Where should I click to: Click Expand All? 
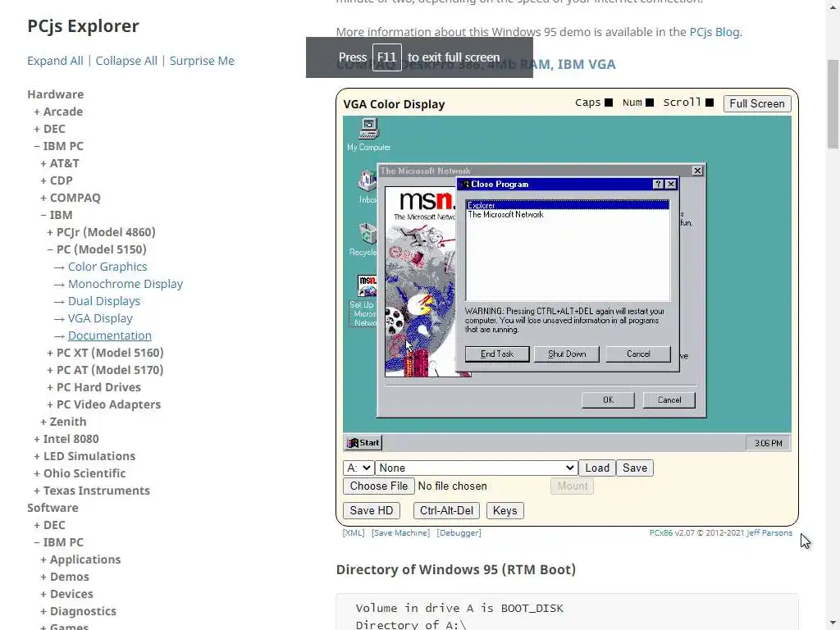coord(55,61)
